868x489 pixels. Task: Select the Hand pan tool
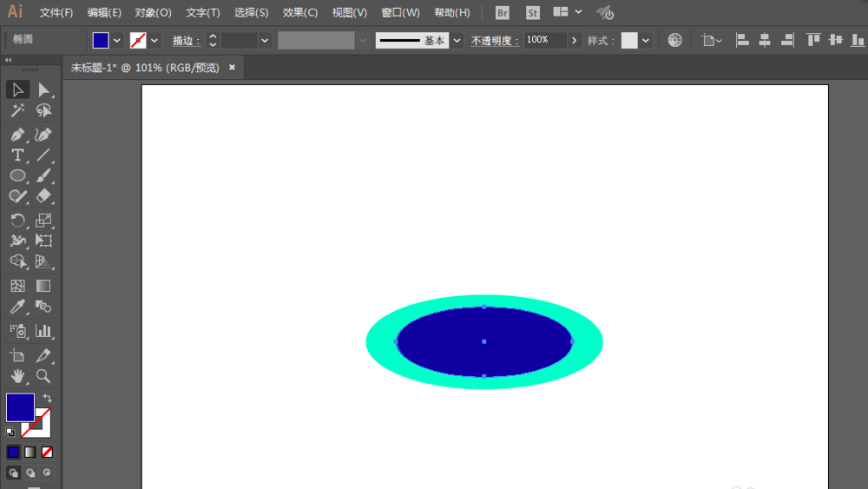pyautogui.click(x=17, y=376)
